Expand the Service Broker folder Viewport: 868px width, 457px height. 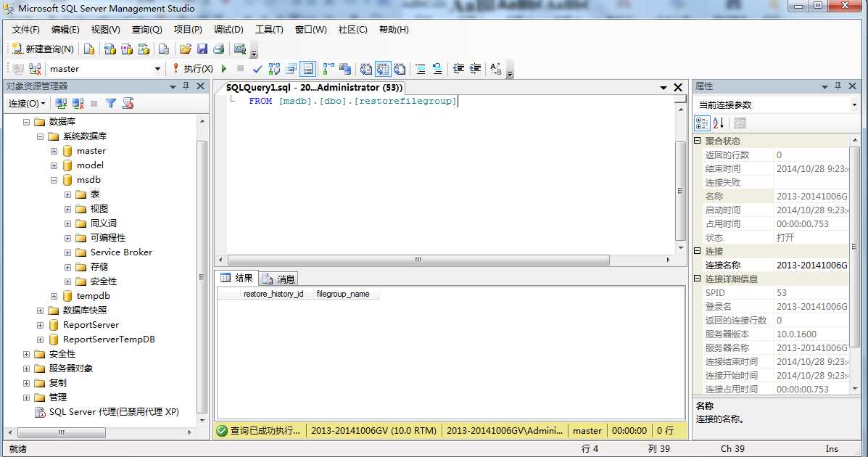(x=67, y=252)
